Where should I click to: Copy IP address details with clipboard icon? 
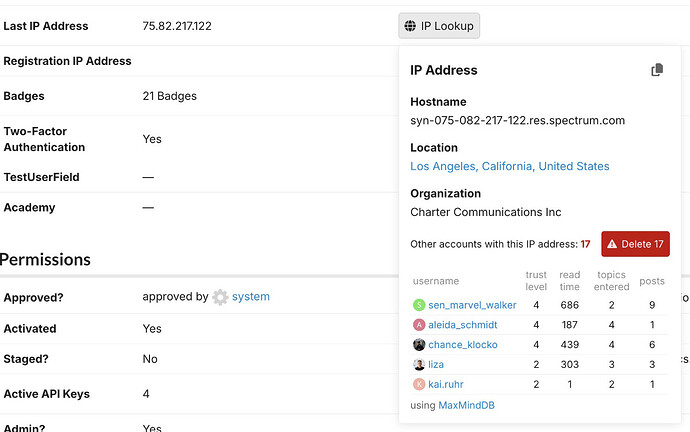657,70
